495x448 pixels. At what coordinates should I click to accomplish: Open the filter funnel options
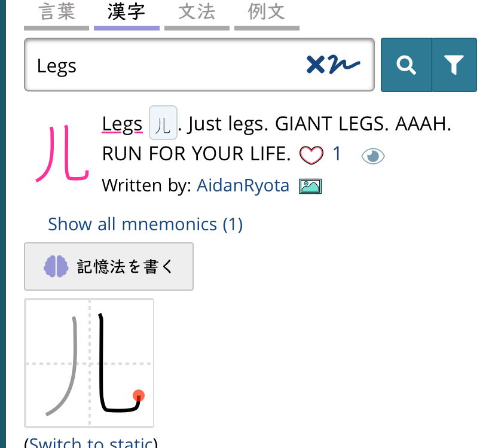[x=454, y=65]
